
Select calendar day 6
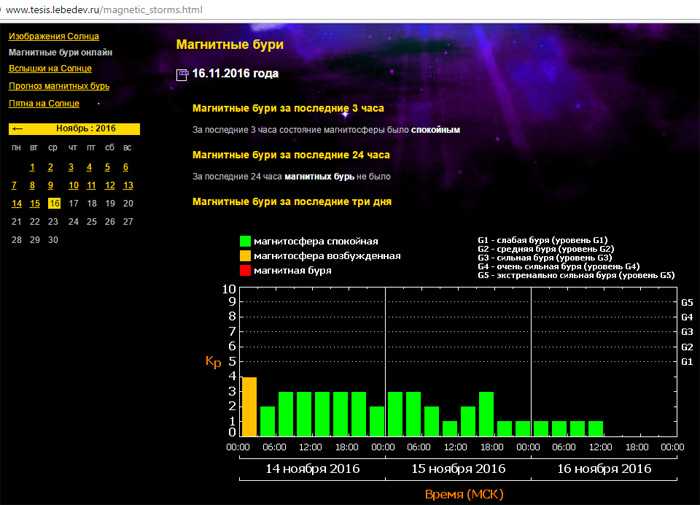coord(125,167)
